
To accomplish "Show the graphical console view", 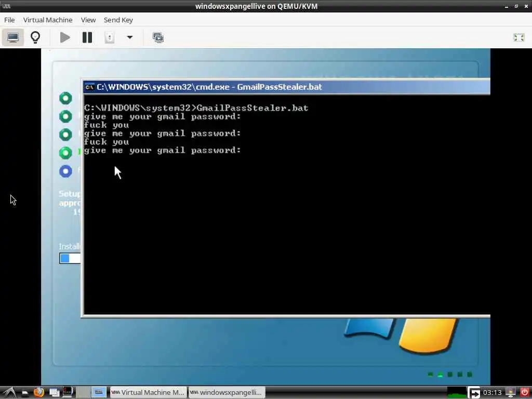I will (x=13, y=37).
